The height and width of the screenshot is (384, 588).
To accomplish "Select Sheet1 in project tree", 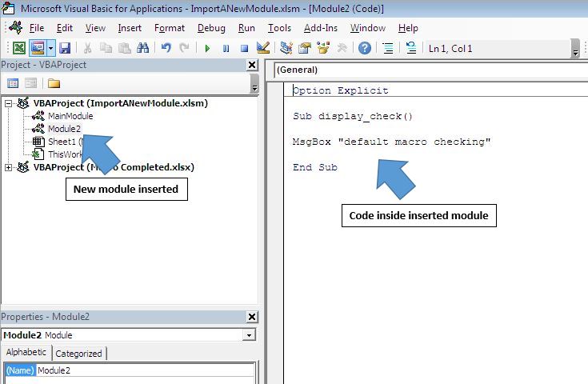I will [x=64, y=142].
